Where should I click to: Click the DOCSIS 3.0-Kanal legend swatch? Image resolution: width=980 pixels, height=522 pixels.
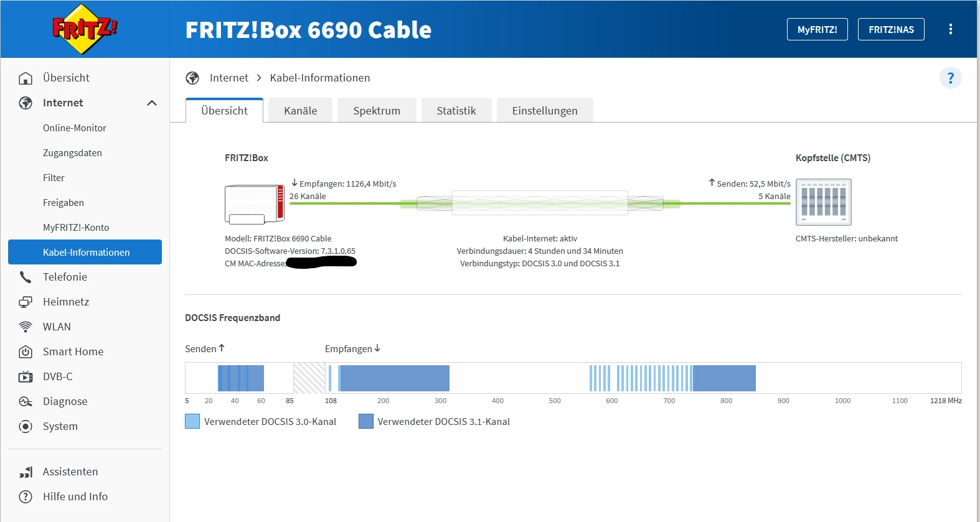pos(192,421)
